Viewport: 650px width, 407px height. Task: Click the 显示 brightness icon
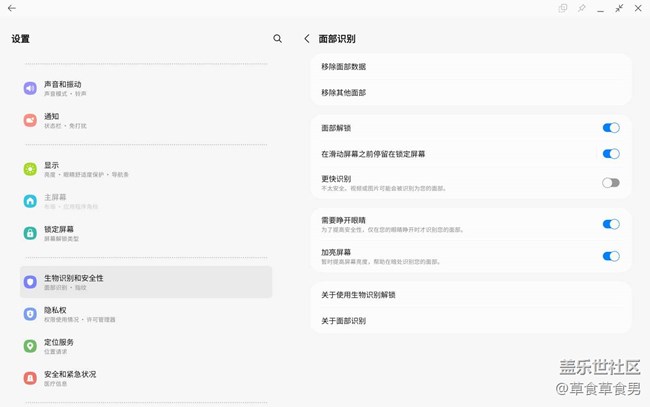click(x=30, y=169)
